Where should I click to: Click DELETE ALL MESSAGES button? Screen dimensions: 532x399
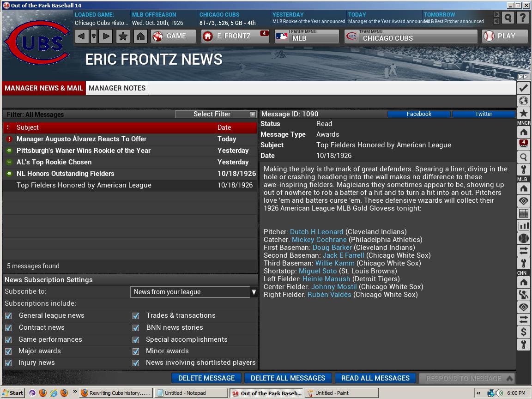tap(288, 378)
